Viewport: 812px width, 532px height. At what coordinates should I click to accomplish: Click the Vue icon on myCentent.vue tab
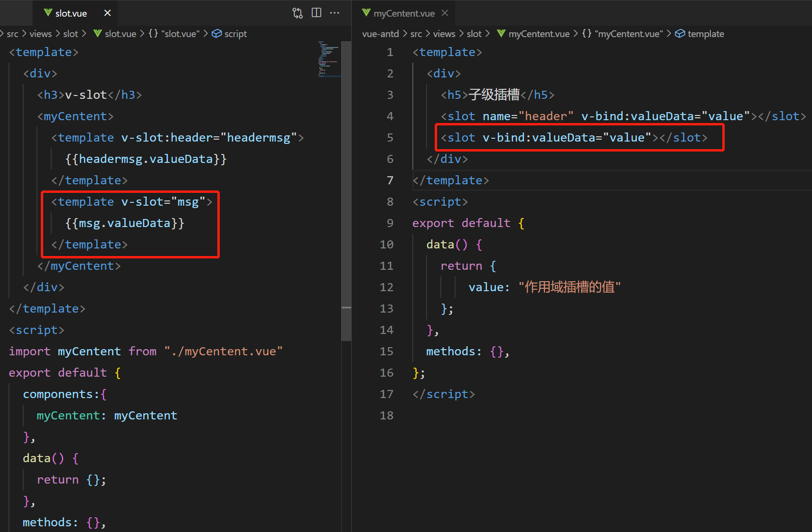point(366,13)
